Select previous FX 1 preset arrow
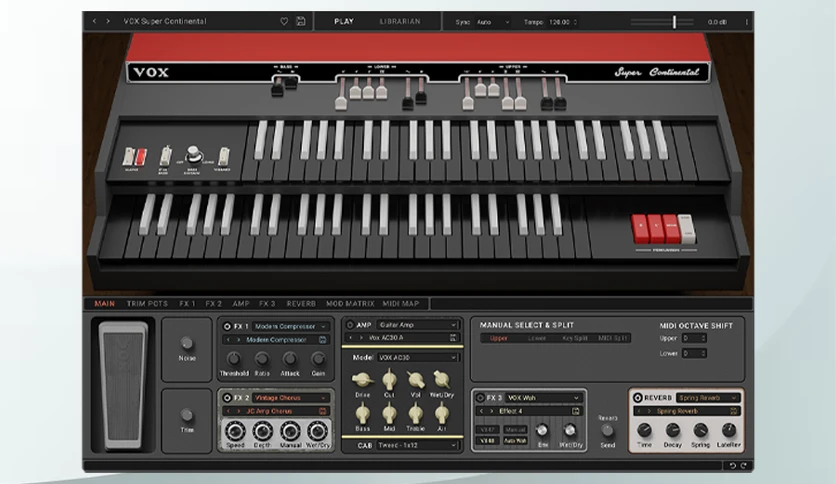The image size is (836, 484). click(x=228, y=340)
